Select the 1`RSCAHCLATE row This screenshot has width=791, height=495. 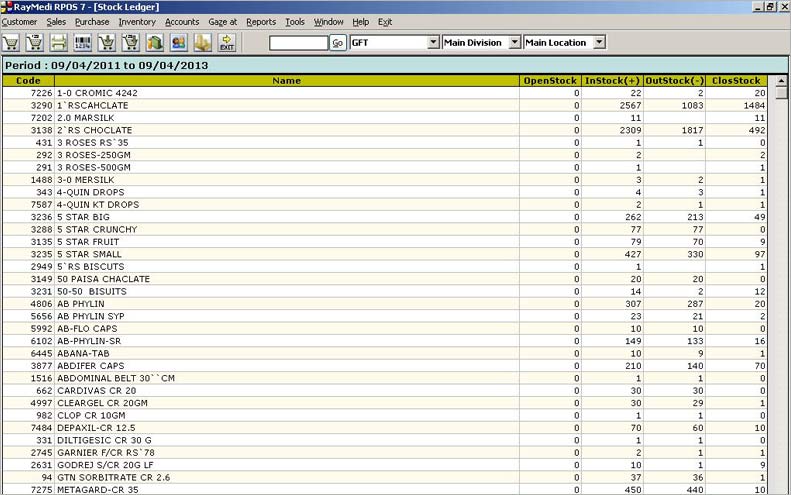385,105
